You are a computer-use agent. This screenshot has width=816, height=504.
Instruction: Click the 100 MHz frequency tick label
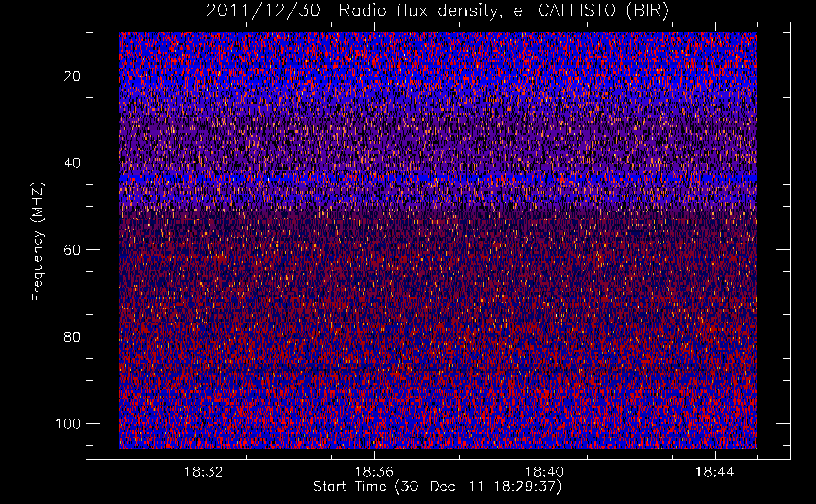[69, 424]
